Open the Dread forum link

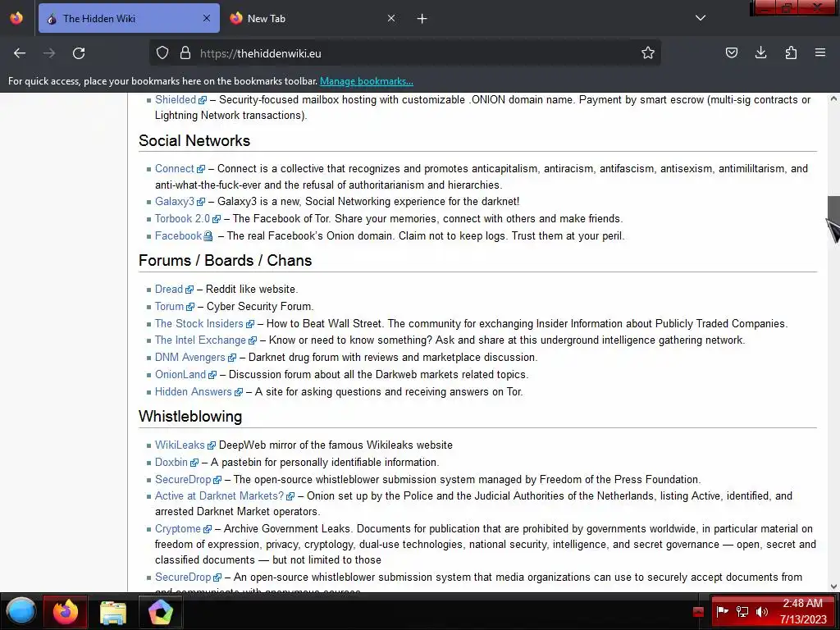169,290
